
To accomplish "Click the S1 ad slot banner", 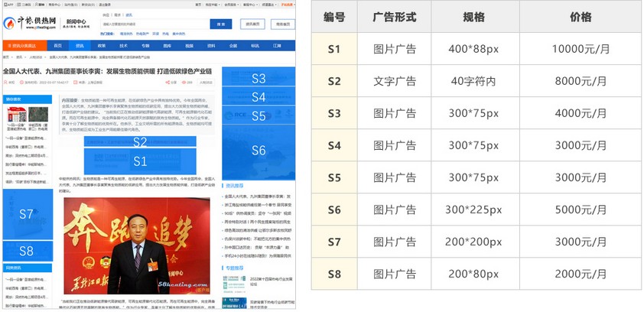I will 140,161.
